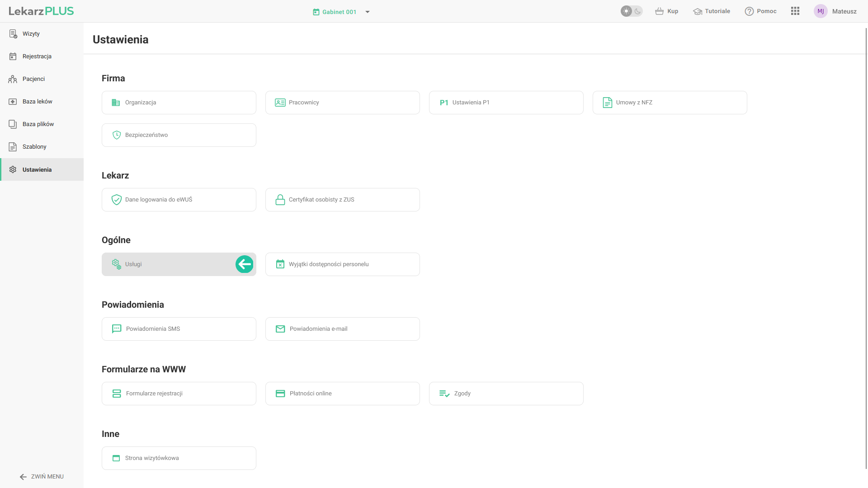The image size is (868, 488).
Task: Click the Pacjenci people icon in the sidebar
Action: 13,79
